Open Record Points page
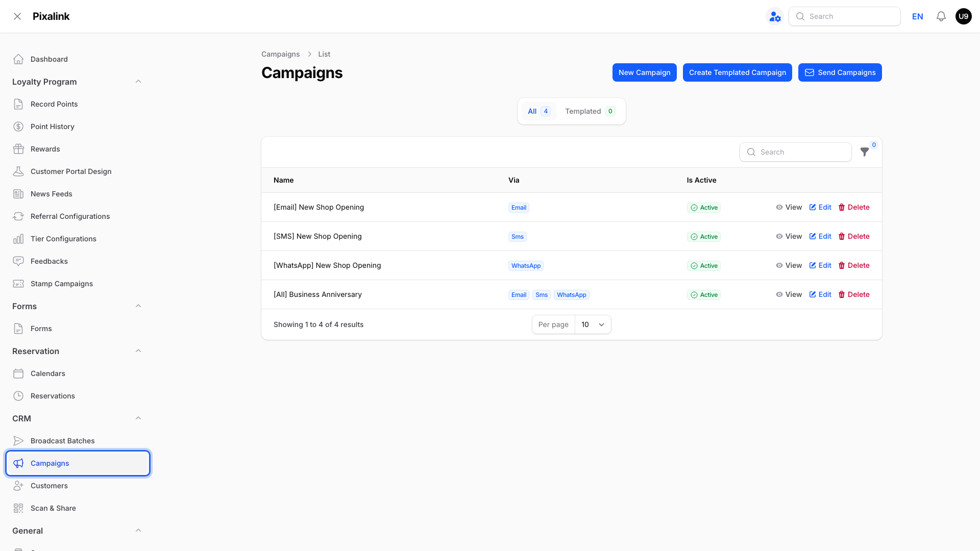The image size is (980, 551). click(78, 104)
